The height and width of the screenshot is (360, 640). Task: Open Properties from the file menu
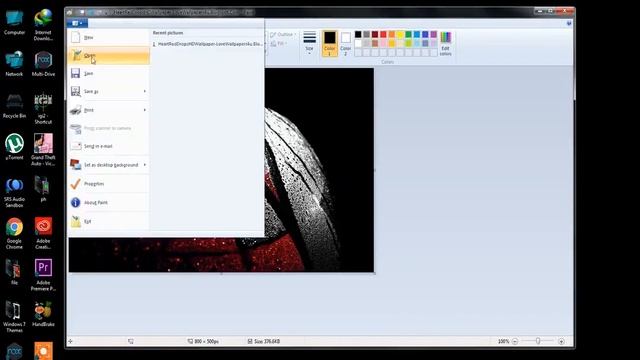[109, 184]
